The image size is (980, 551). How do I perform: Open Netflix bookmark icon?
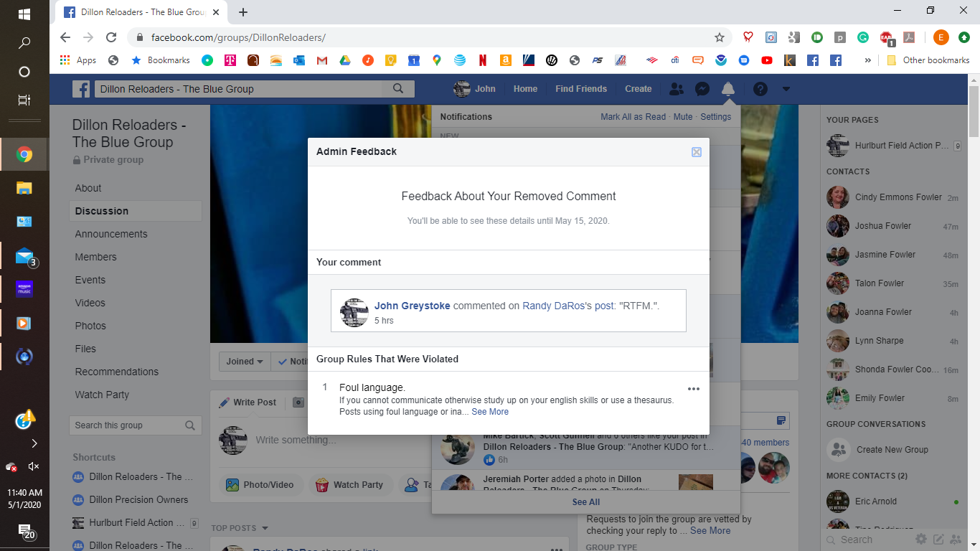[483, 60]
